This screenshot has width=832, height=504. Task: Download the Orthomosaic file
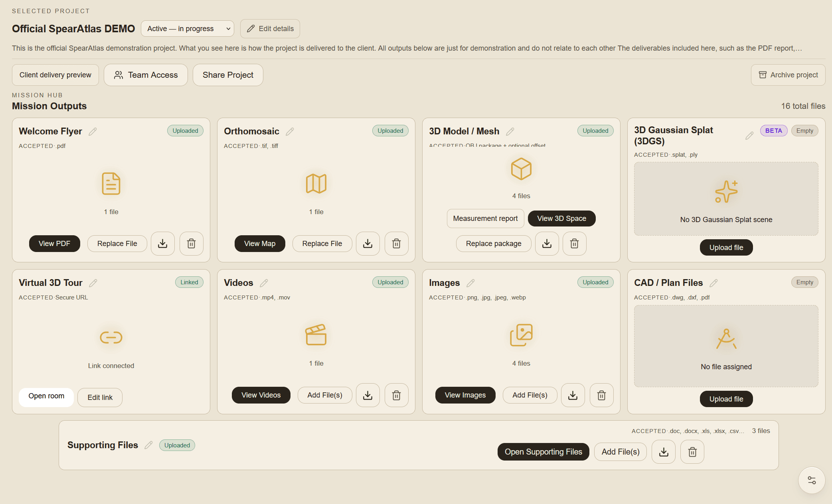click(x=368, y=244)
